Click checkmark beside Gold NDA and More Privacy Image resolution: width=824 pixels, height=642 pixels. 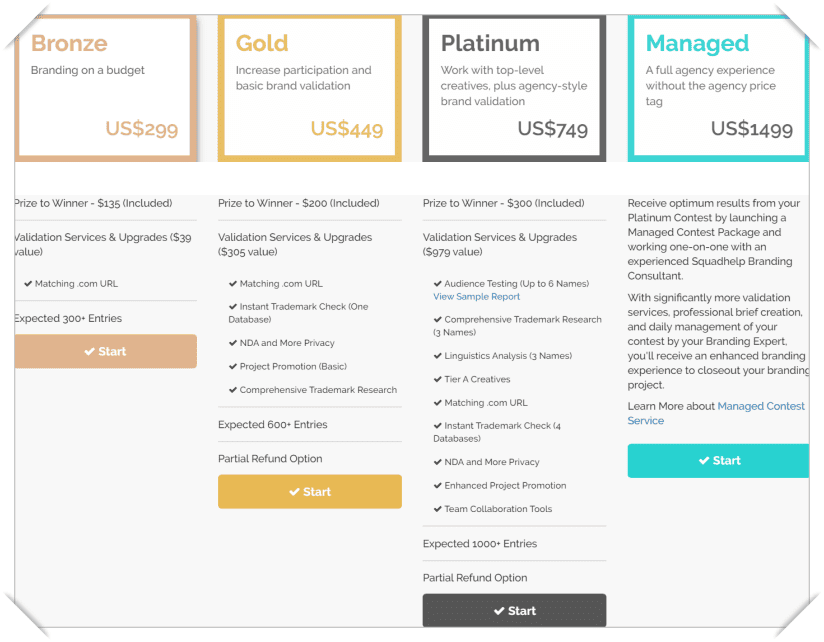(233, 343)
